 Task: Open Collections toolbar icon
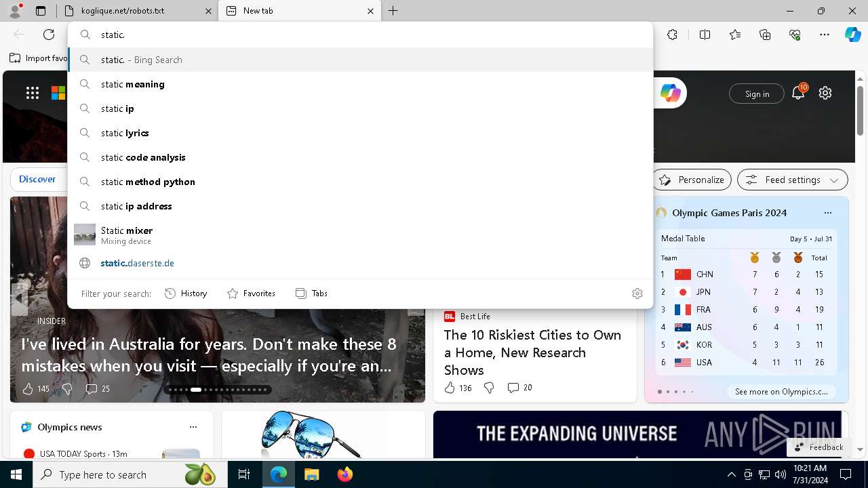pyautogui.click(x=766, y=35)
